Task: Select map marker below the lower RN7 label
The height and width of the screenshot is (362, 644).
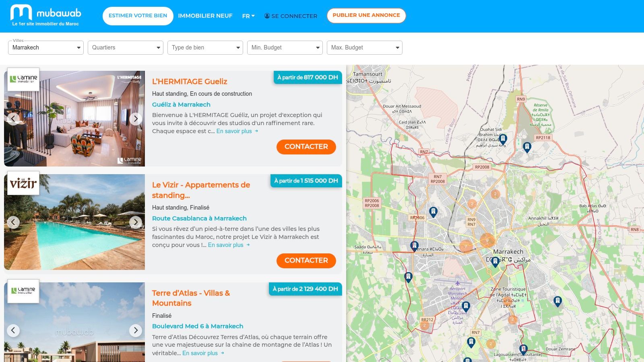Action: pos(471,343)
